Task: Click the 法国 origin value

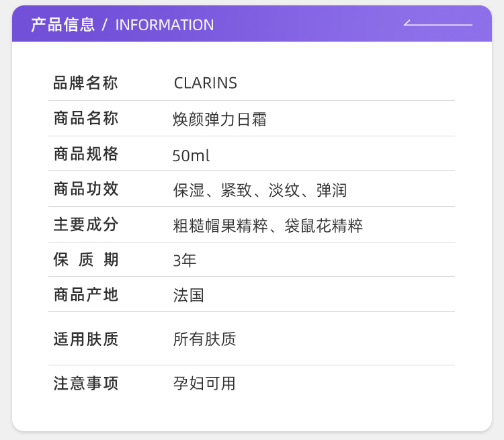Action: point(189,296)
